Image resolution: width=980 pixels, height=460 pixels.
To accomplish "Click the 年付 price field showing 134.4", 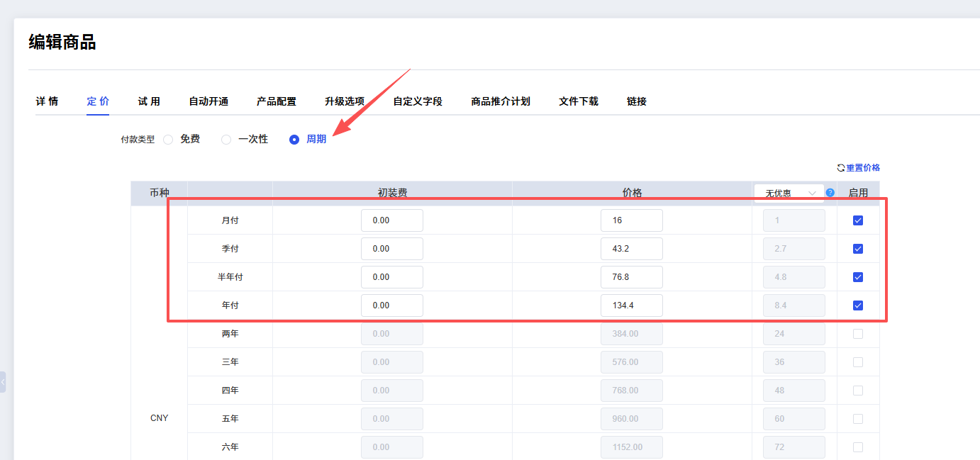I will (632, 305).
